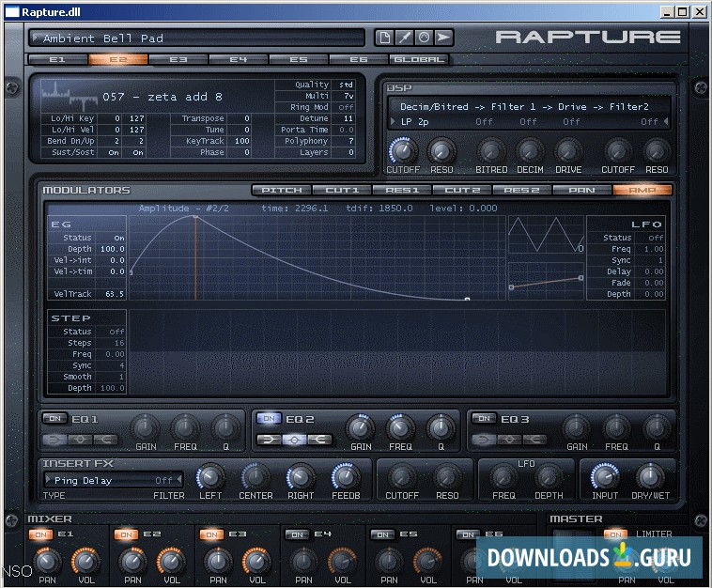Change the Ring Mod off value
712x588 pixels.
[347, 107]
